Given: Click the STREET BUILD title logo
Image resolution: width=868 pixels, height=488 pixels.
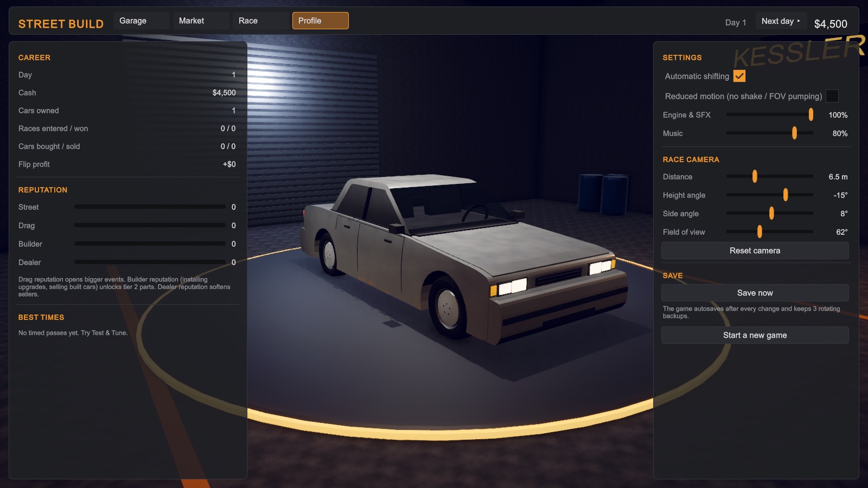Looking at the screenshot, I should point(61,24).
